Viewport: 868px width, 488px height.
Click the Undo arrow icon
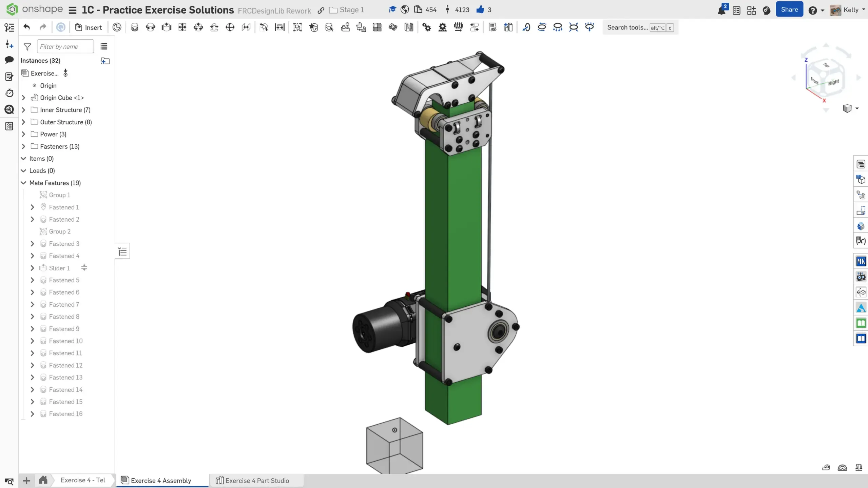point(27,27)
